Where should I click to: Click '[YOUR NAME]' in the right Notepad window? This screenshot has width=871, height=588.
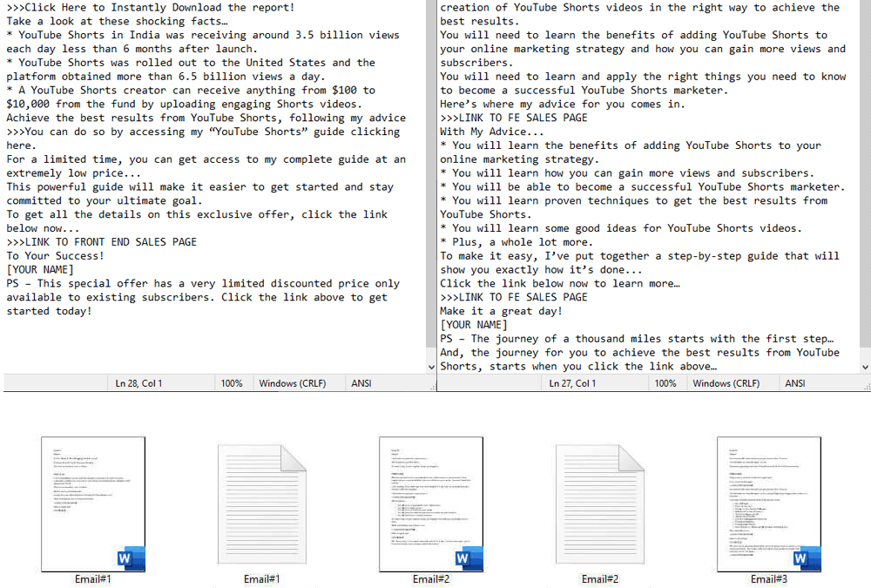click(474, 325)
